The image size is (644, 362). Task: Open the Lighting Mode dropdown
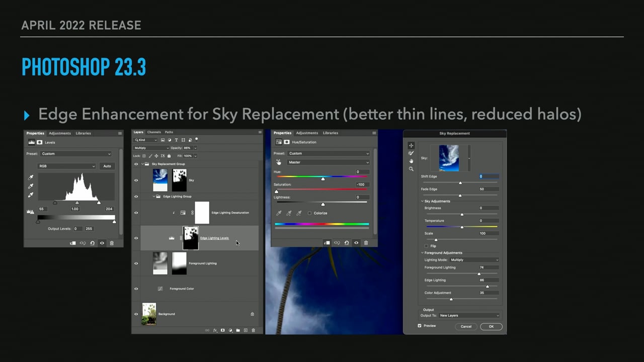(x=474, y=260)
